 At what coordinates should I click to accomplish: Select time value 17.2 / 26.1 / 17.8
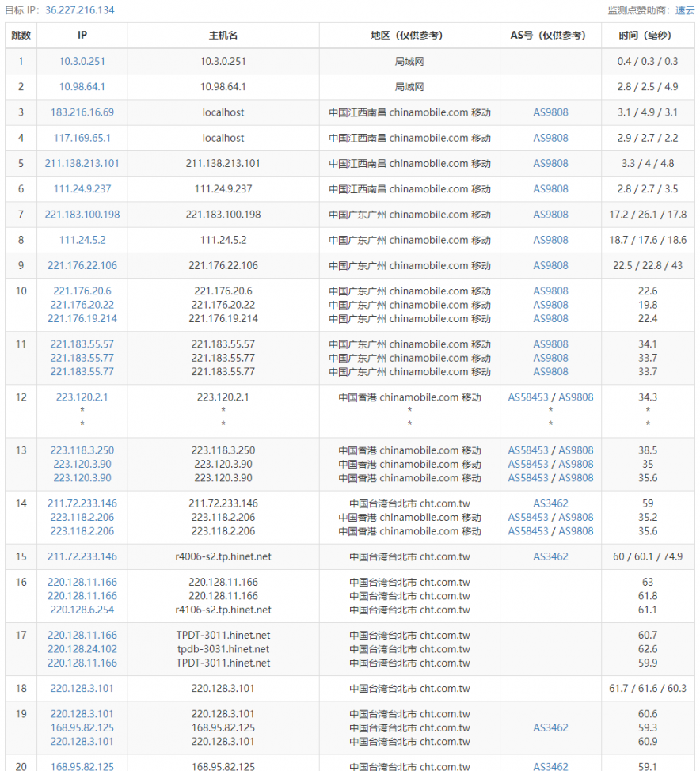click(x=648, y=215)
